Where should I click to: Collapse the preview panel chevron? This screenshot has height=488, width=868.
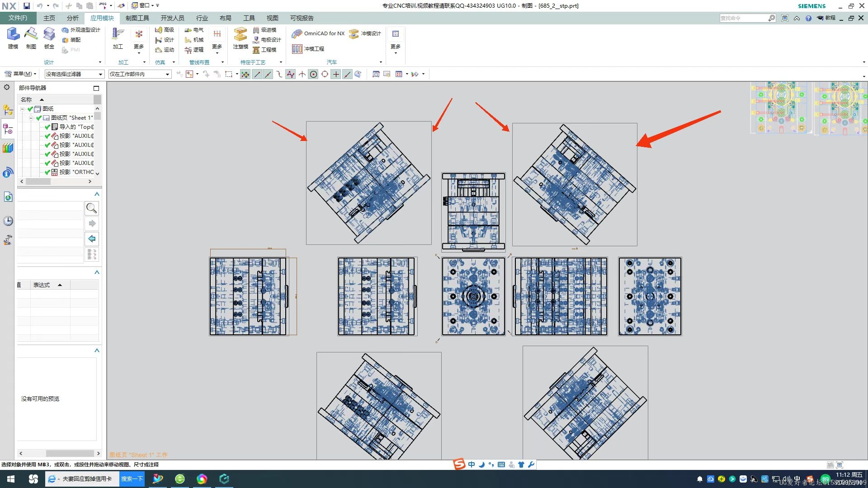click(x=97, y=351)
